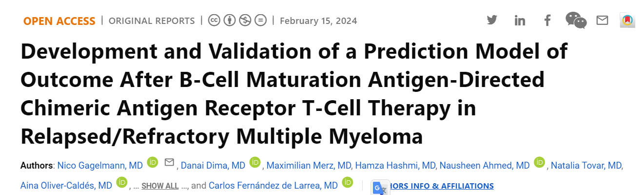Open Natalia Tovar author profile
Screen dimensions: 644x195
(586, 166)
